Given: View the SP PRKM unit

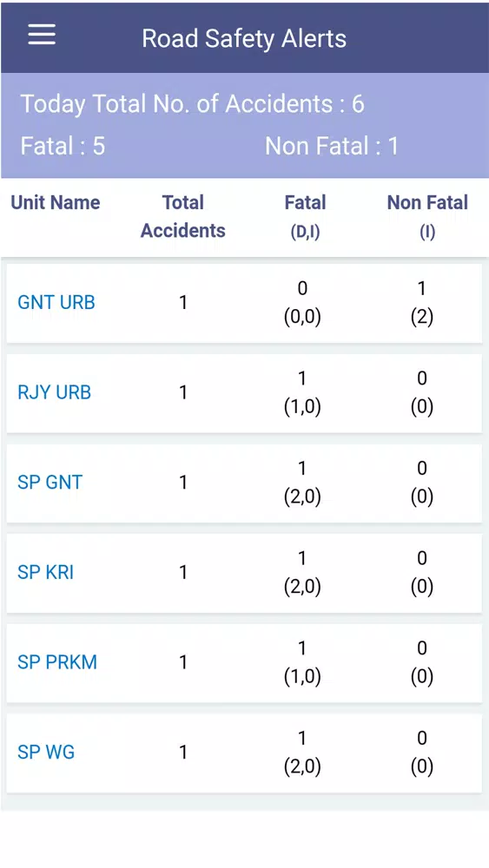Looking at the screenshot, I should (x=57, y=662).
